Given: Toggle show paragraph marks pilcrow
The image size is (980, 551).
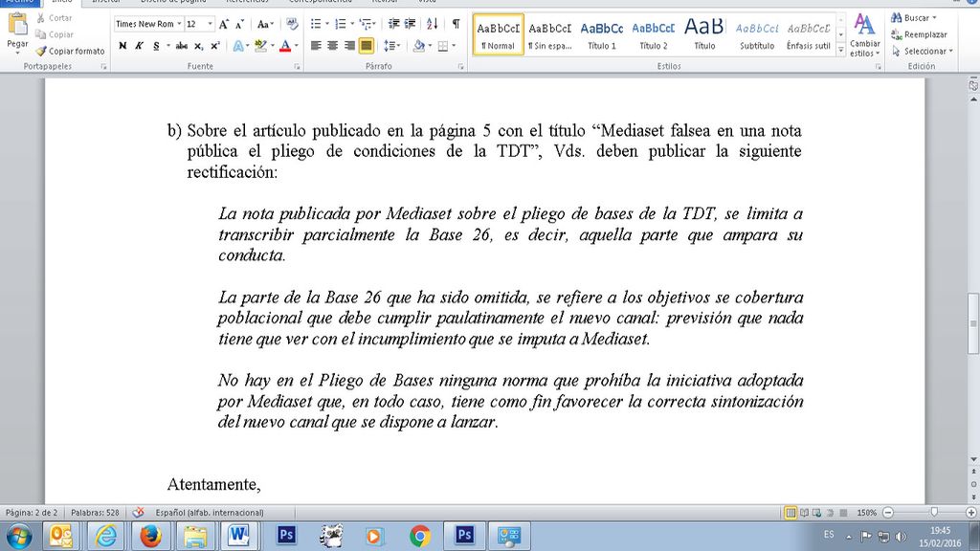Looking at the screenshot, I should (457, 24).
